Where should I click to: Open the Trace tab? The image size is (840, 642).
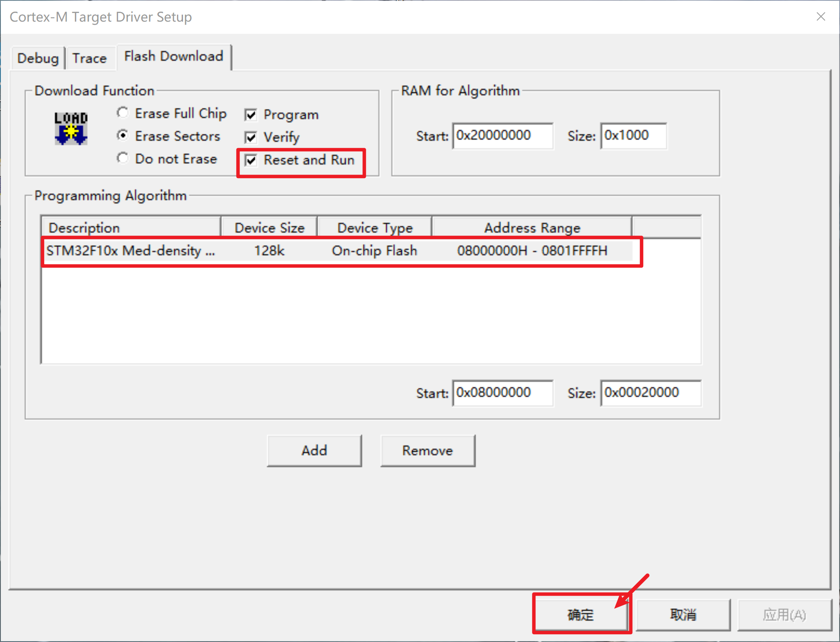(x=89, y=58)
